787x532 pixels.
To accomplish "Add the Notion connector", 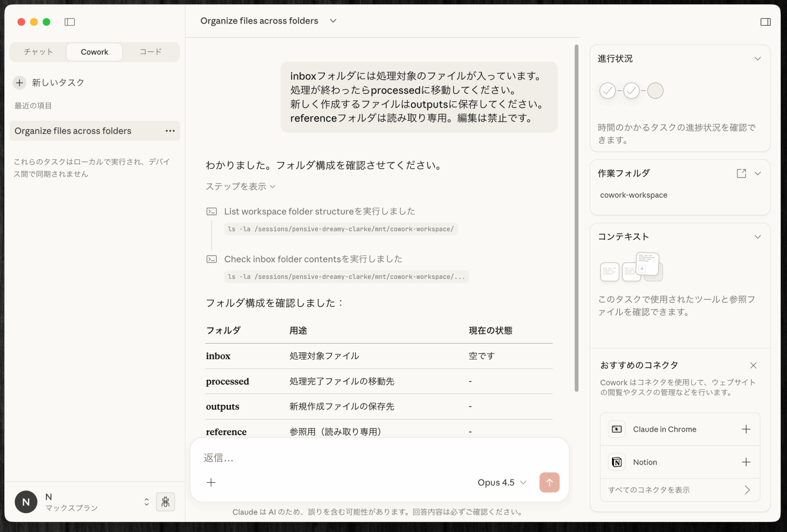I will (x=746, y=462).
